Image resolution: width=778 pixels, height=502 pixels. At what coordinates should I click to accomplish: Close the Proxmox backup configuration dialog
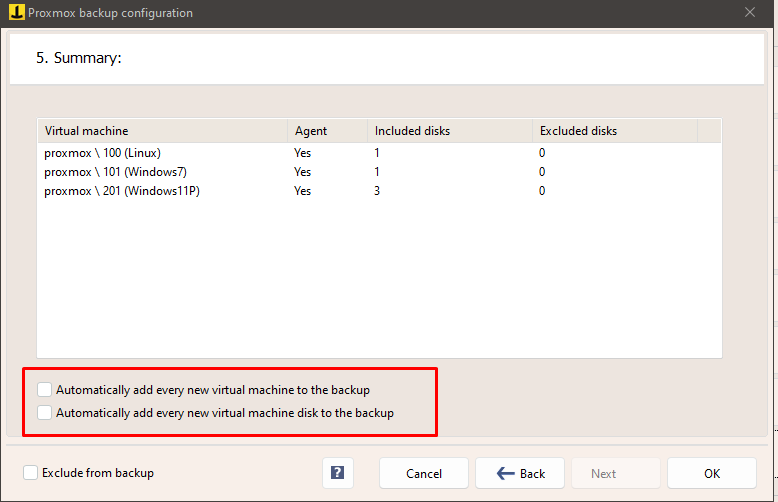(750, 13)
